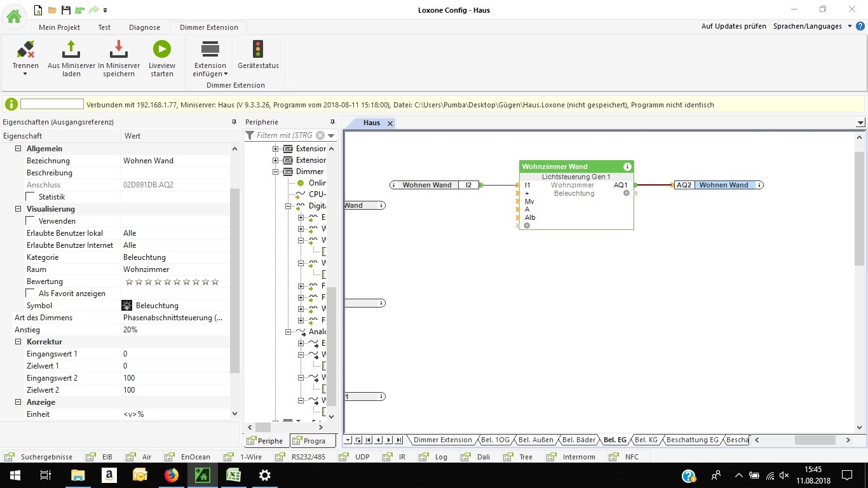The height and width of the screenshot is (488, 868).
Task: Check Als Favorit anzeigen
Action: click(x=31, y=294)
